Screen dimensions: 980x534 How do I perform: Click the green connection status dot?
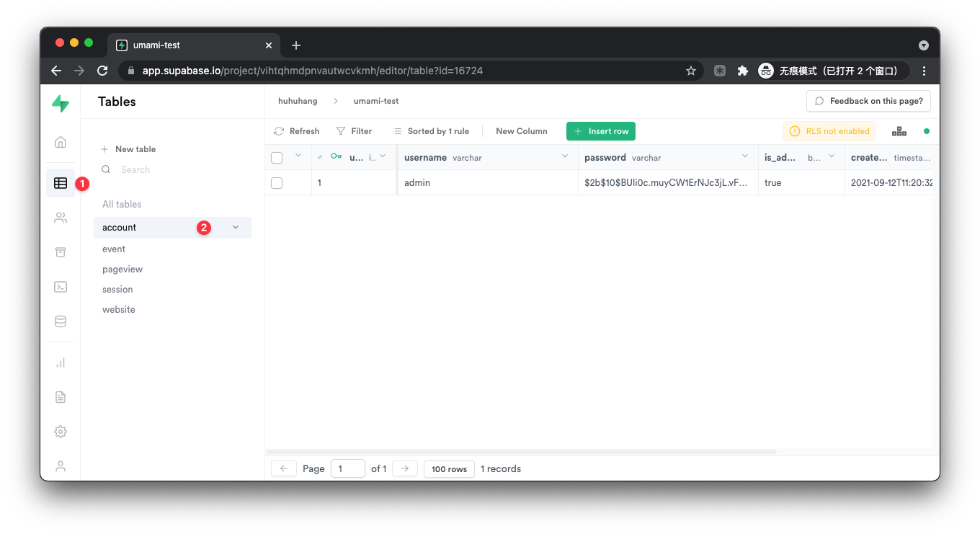927,131
